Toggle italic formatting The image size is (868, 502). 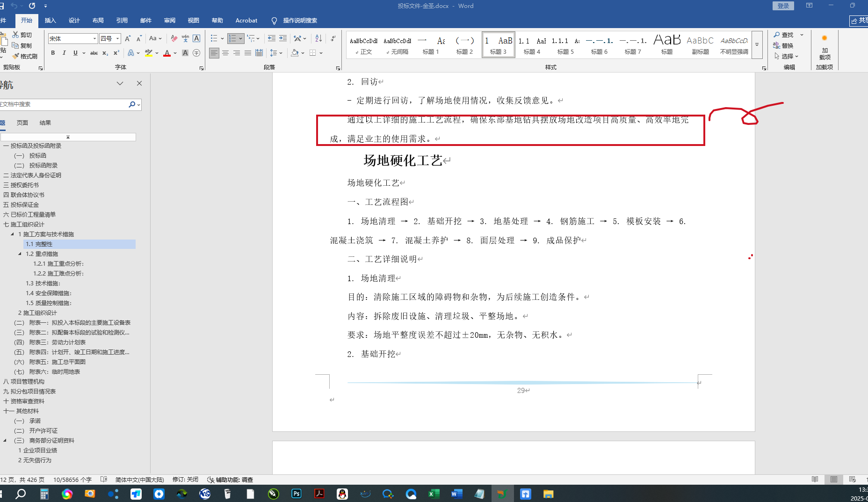click(x=64, y=53)
